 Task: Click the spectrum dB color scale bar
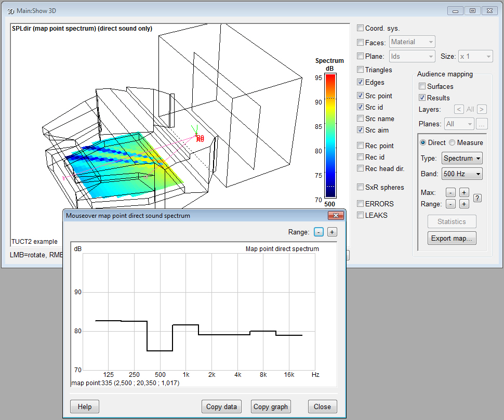click(x=330, y=135)
